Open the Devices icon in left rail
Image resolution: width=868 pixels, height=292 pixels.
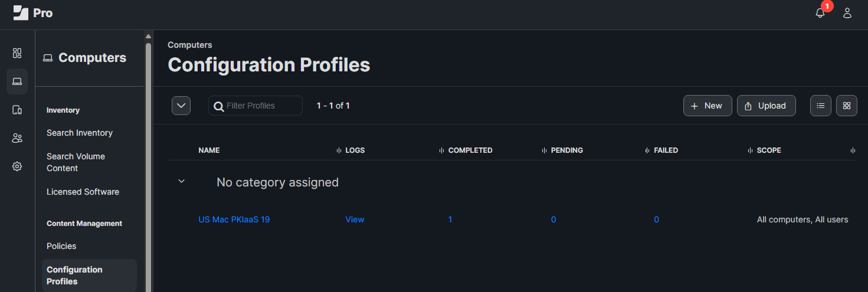point(17,110)
